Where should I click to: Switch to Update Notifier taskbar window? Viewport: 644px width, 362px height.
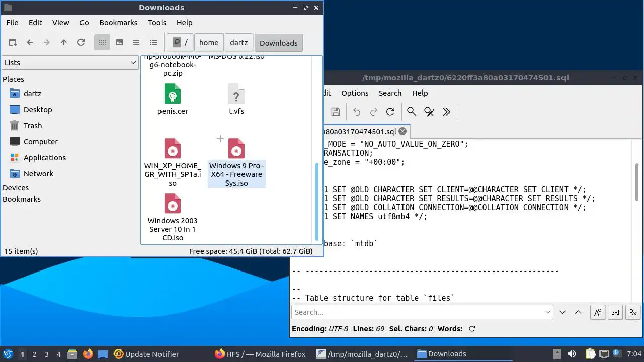point(146,354)
